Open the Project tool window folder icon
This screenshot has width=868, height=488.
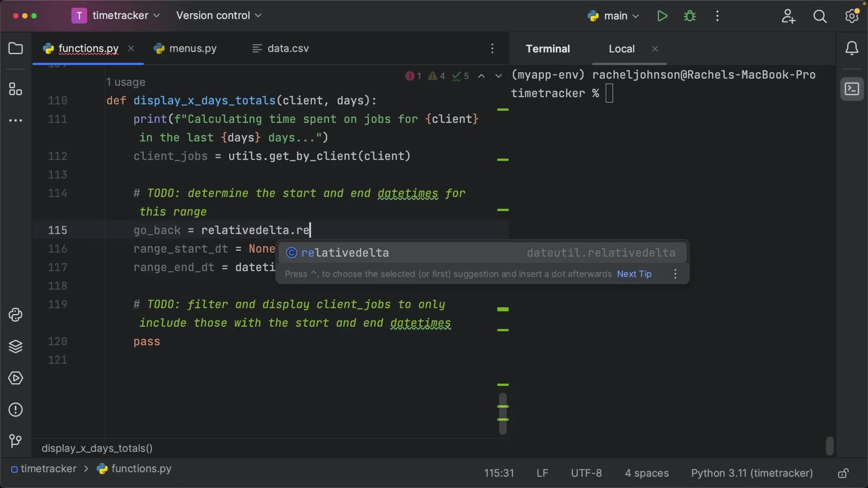tap(16, 48)
